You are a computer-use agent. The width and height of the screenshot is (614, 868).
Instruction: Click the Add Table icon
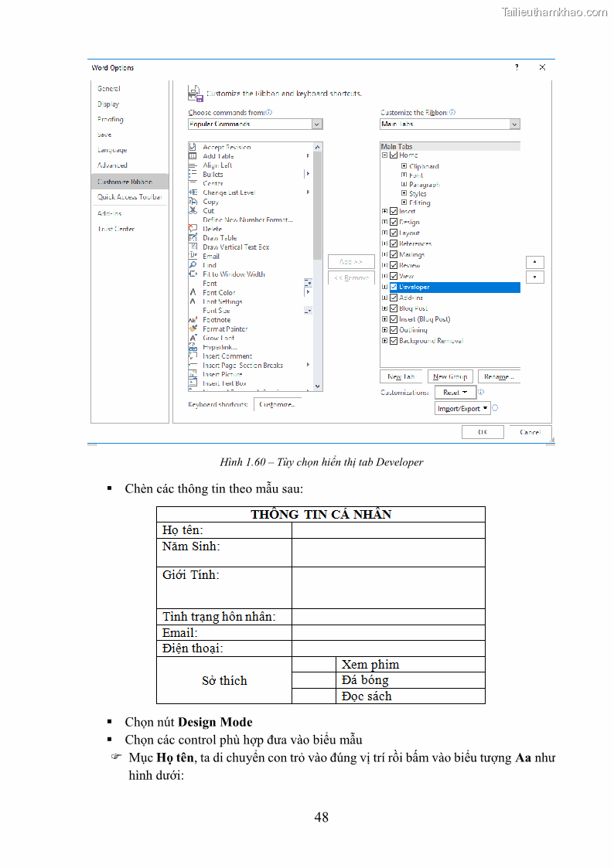[193, 156]
